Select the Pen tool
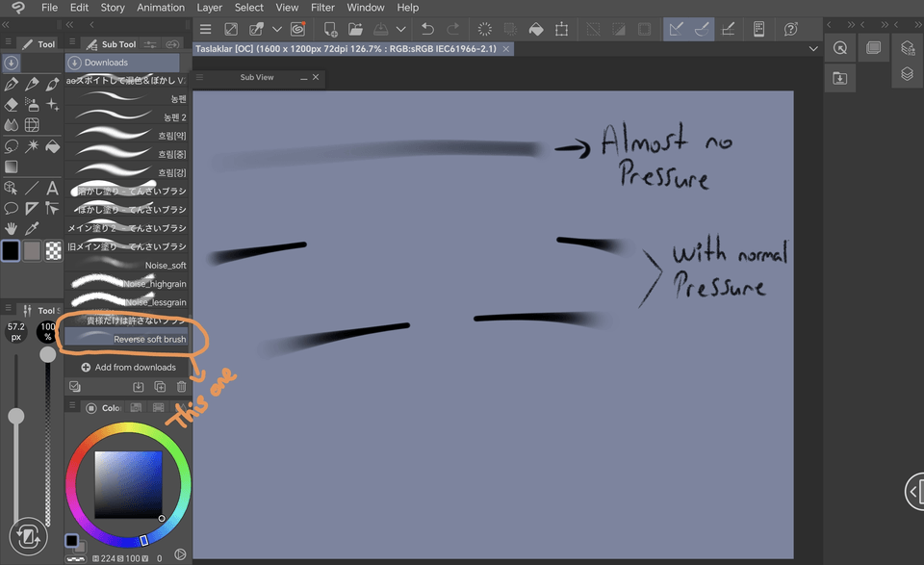The width and height of the screenshot is (924, 565). (12, 85)
